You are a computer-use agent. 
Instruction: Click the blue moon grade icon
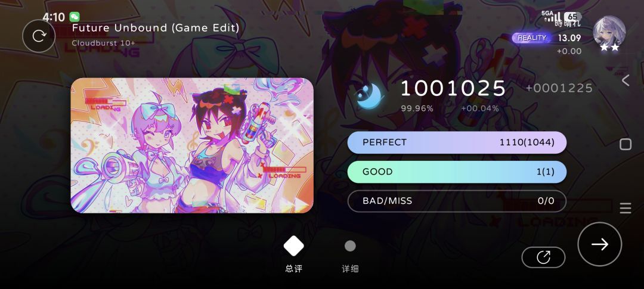pyautogui.click(x=369, y=96)
